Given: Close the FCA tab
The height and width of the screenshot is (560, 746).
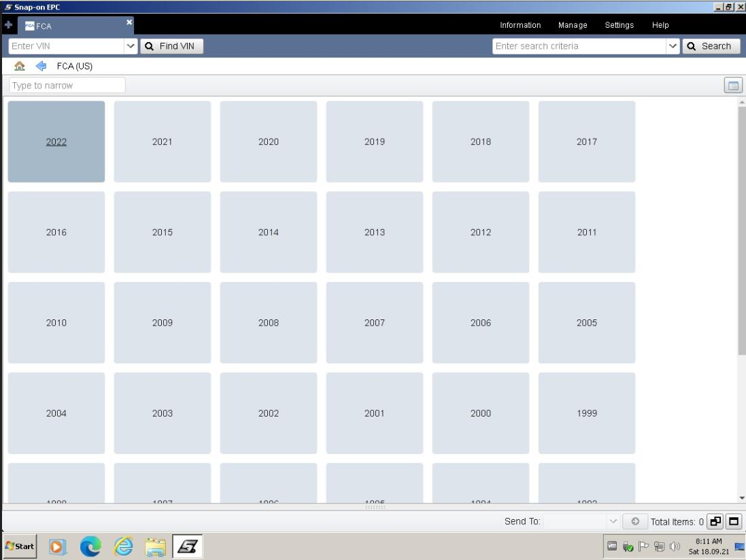Looking at the screenshot, I should click(129, 22).
